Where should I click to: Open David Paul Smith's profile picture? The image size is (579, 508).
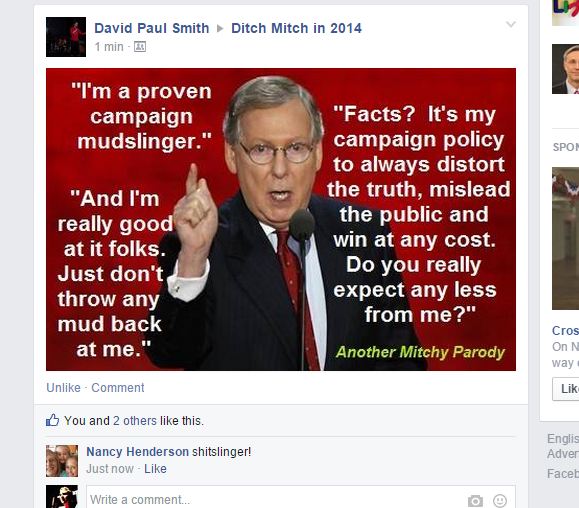tap(66, 37)
